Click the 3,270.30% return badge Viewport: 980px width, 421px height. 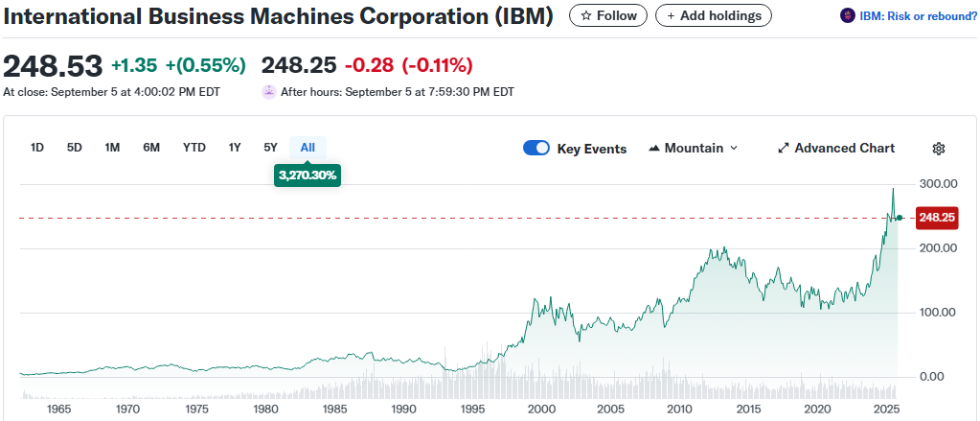[308, 175]
